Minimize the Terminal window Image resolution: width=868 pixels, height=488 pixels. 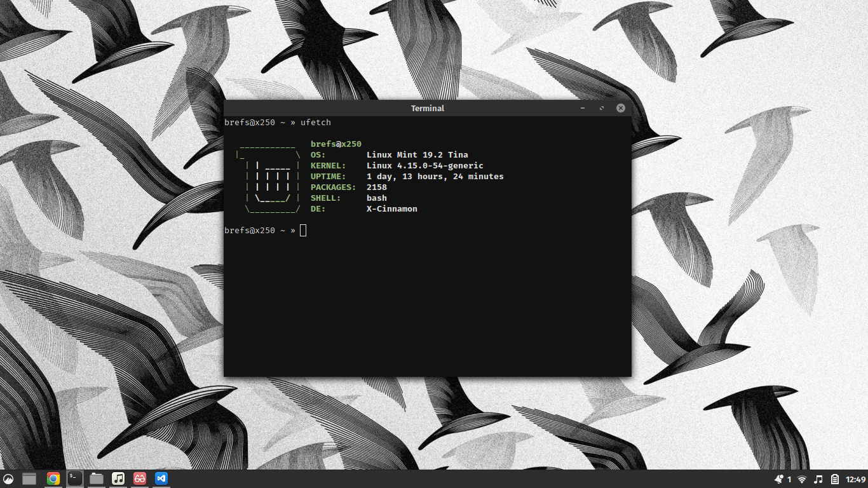coord(583,108)
